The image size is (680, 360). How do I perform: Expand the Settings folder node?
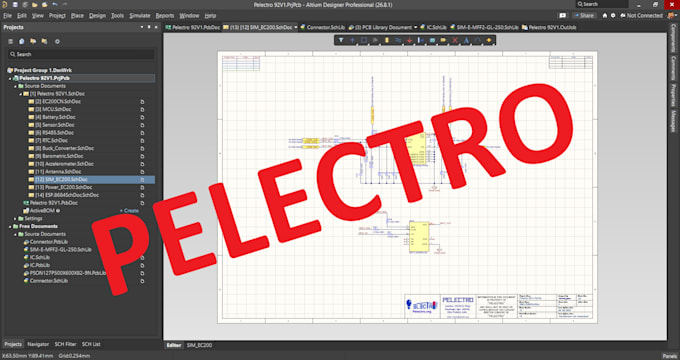click(15, 219)
